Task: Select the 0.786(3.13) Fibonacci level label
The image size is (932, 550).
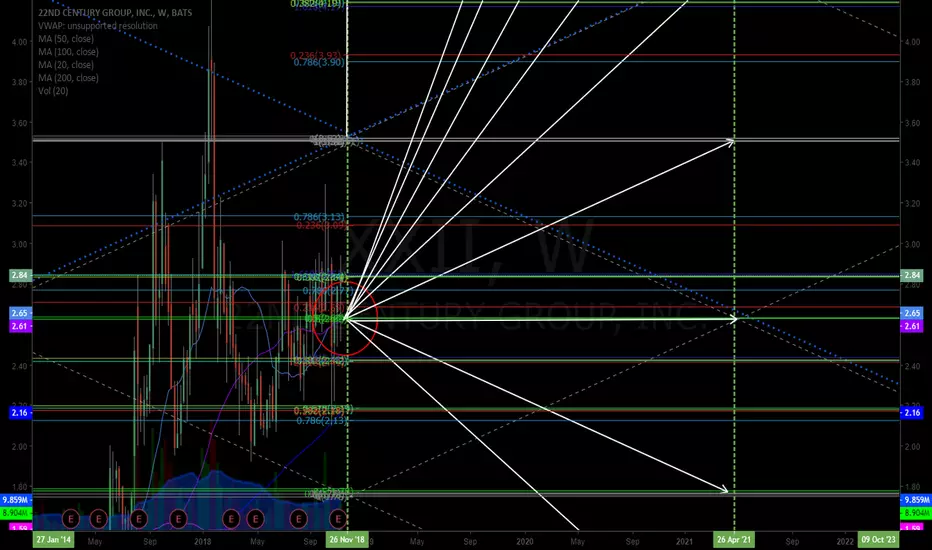Action: click(319, 217)
